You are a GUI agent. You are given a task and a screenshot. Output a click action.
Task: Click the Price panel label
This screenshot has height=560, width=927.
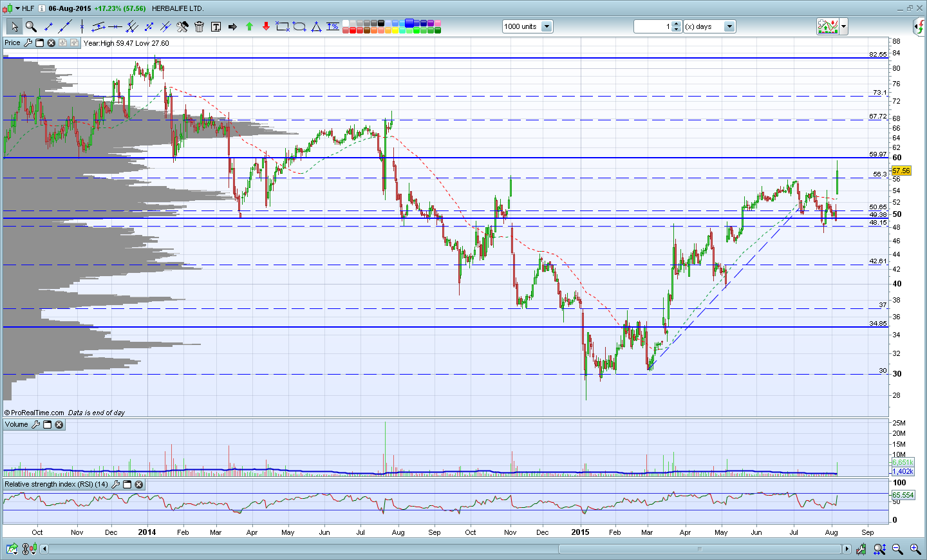(x=12, y=43)
